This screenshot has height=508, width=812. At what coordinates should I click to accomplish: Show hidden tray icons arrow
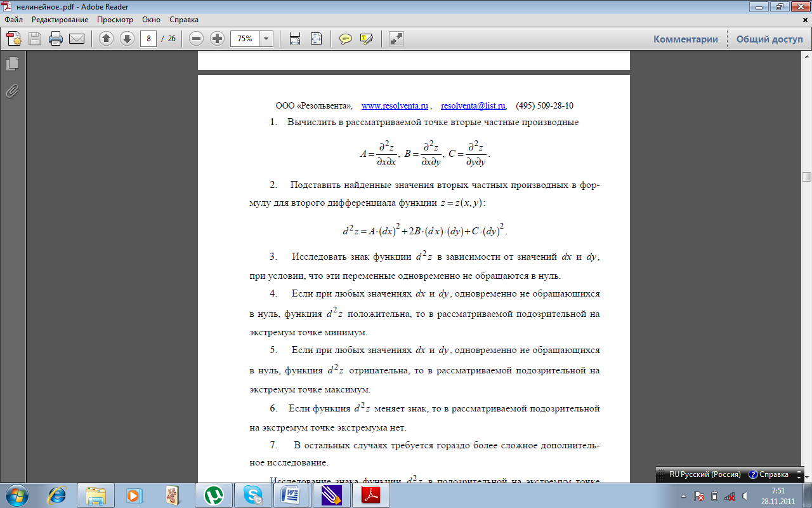coord(683,496)
